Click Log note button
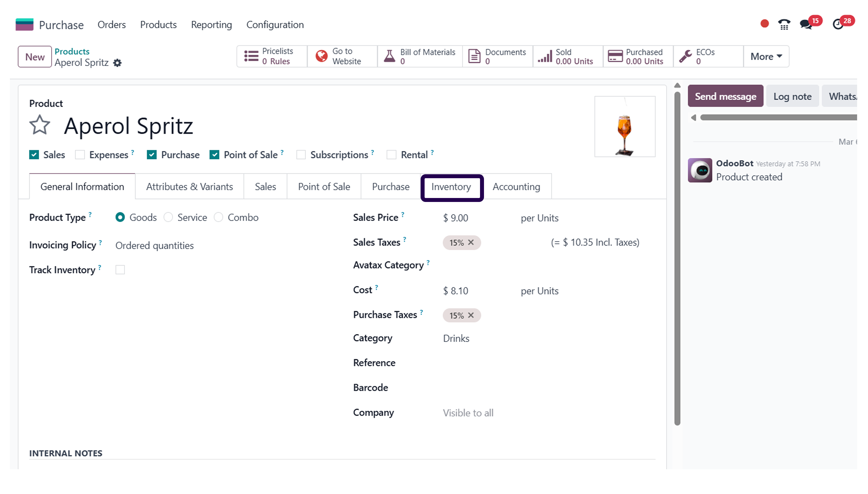This screenshot has width=868, height=494. (x=792, y=96)
